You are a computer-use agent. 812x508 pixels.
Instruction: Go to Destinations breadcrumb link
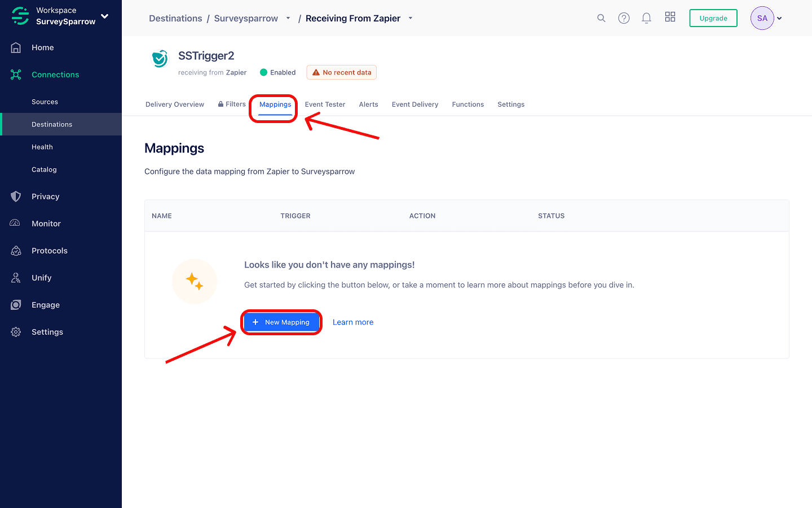[x=175, y=18]
